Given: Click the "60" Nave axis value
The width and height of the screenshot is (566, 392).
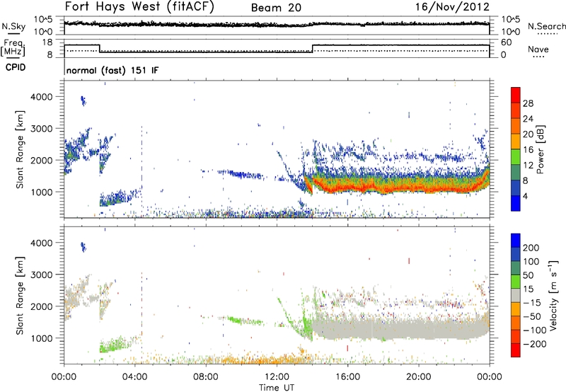Looking at the screenshot, I should point(507,42).
